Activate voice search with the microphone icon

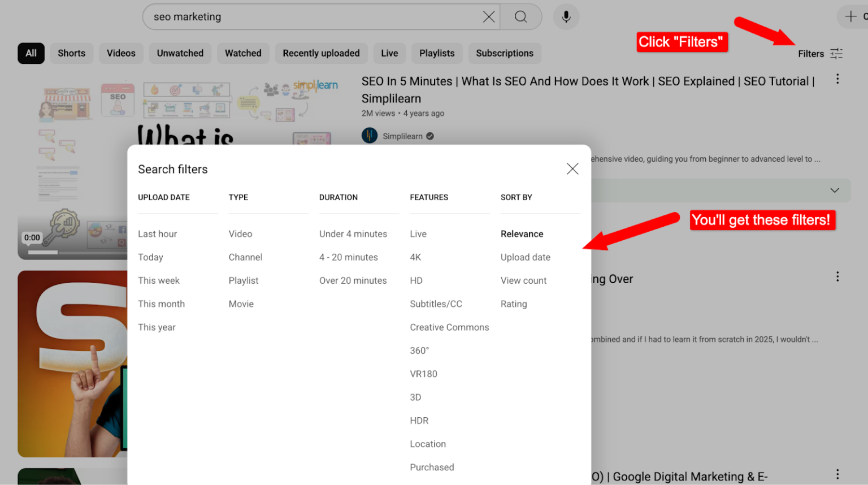click(x=566, y=16)
